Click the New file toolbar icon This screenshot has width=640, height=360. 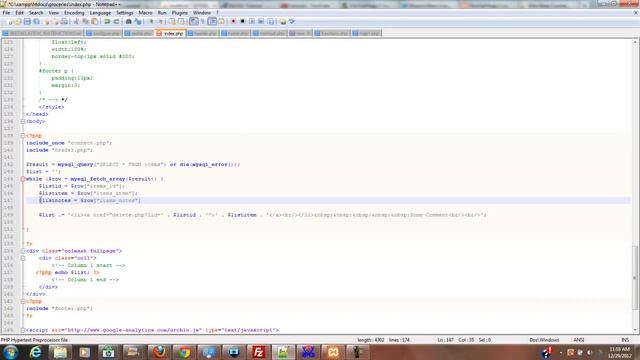tap(10, 21)
